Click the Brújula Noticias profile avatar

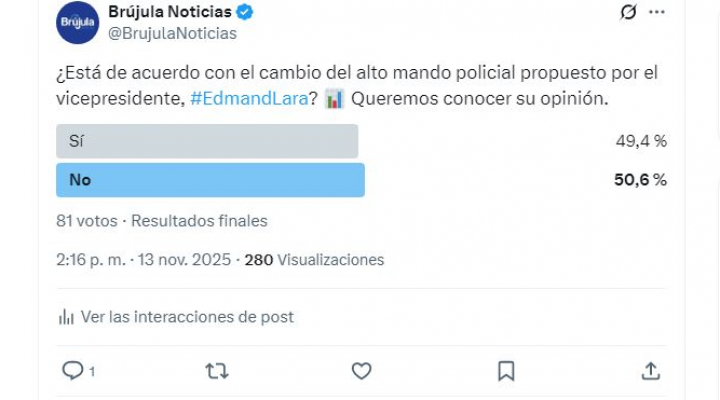[x=77, y=22]
